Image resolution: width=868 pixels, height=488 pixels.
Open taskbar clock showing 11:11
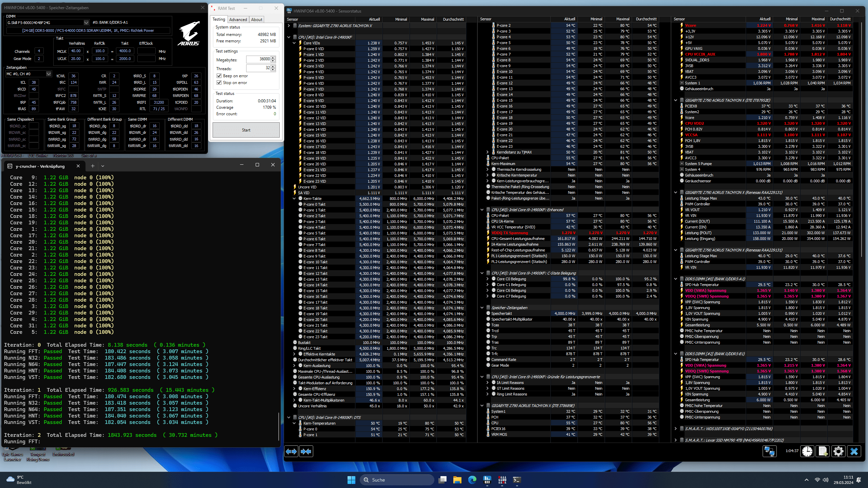click(843, 480)
